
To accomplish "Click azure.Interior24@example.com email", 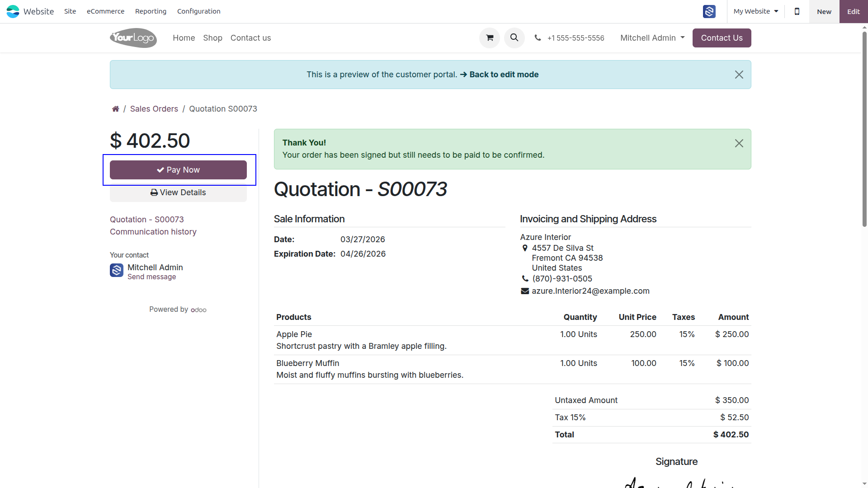I will point(590,291).
